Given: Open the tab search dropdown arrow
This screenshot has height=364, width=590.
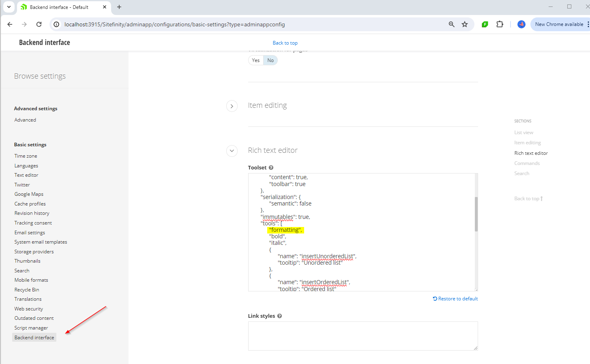Looking at the screenshot, I should [9, 7].
